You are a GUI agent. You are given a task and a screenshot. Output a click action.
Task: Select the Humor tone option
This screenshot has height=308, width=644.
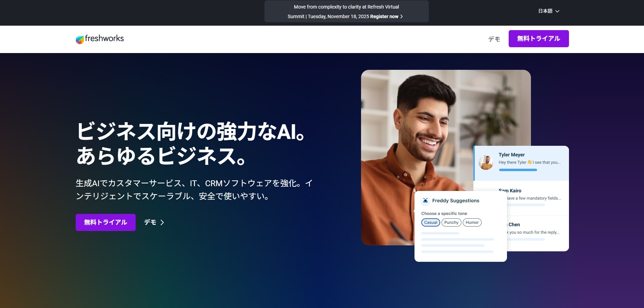tap(472, 222)
